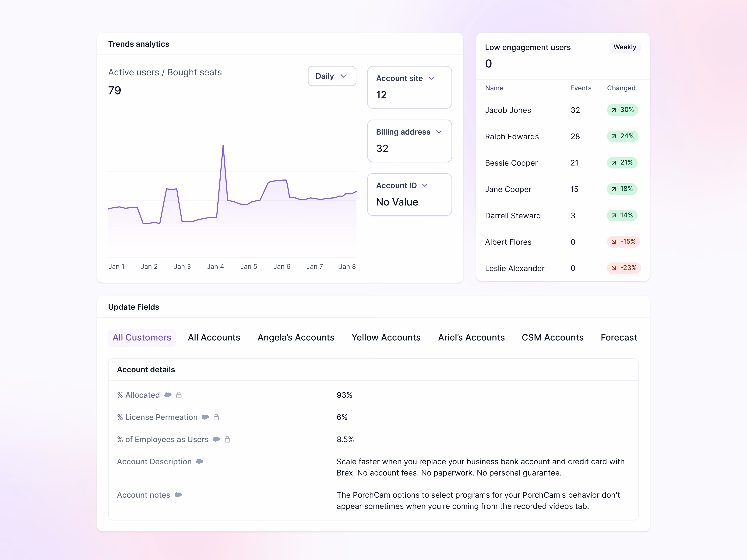Expand the Billing address chevron
Image resolution: width=747 pixels, height=560 pixels.
point(439,132)
